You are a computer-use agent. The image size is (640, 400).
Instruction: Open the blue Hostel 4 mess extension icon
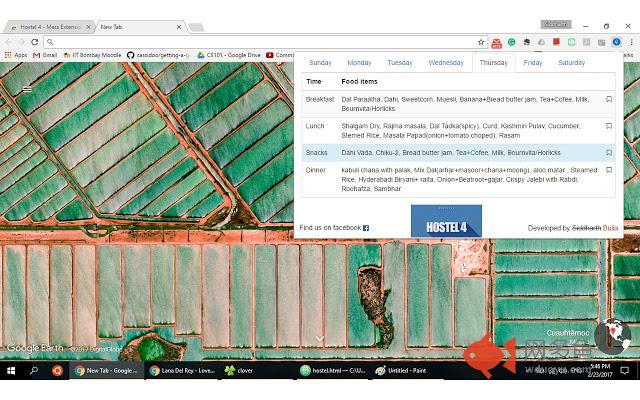pyautogui.click(x=616, y=42)
